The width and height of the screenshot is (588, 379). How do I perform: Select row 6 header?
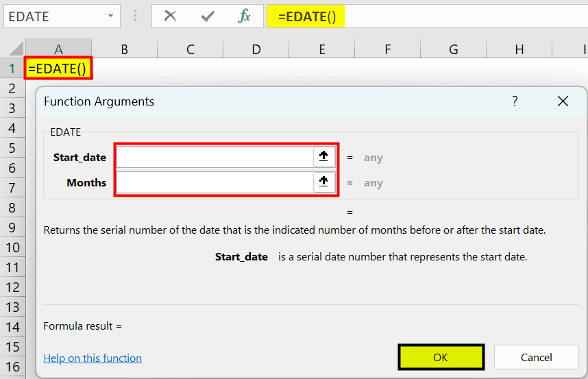click(12, 168)
